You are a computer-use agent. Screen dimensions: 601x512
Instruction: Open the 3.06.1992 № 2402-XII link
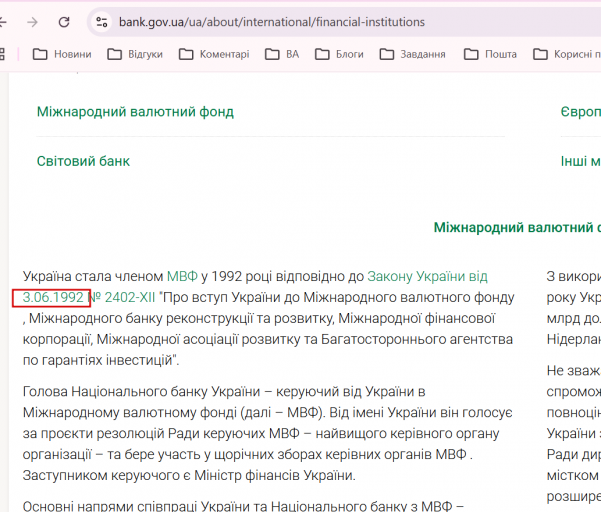pos(89,297)
